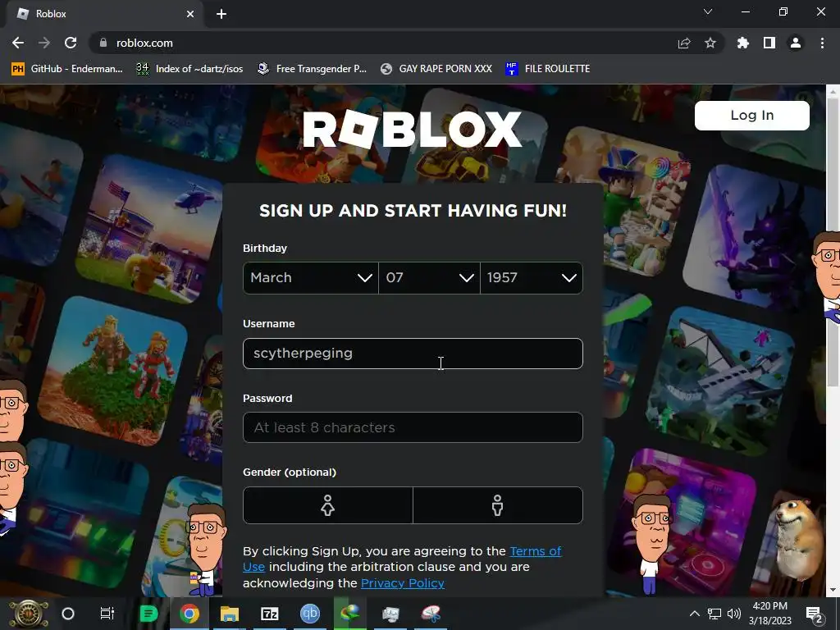Click the Password input field

point(413,427)
